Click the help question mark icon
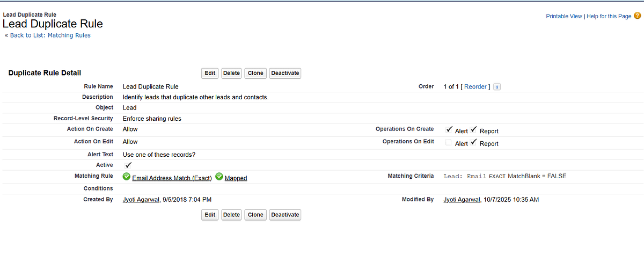Image resolution: width=644 pixels, height=277 pixels. (637, 16)
